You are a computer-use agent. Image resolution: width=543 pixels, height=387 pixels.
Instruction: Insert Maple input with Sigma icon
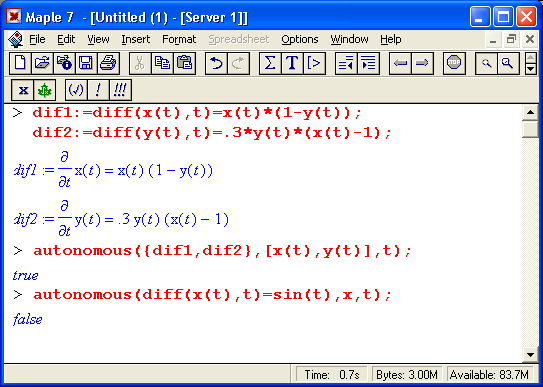click(x=270, y=63)
